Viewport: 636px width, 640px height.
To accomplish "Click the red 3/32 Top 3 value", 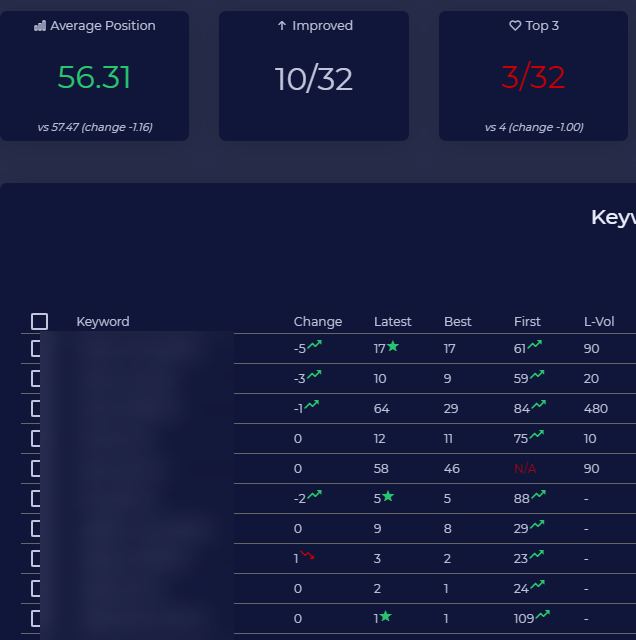I will (533, 77).
